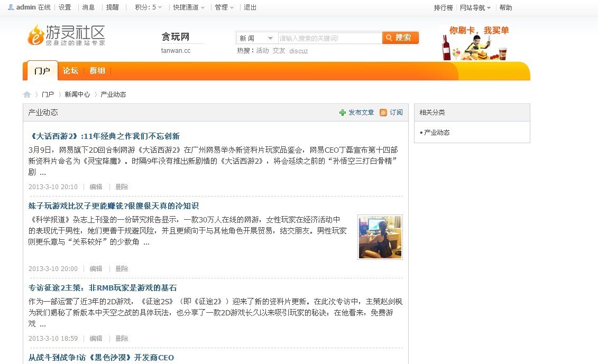
Task: Focus the search keyword input field
Action: 329,38
